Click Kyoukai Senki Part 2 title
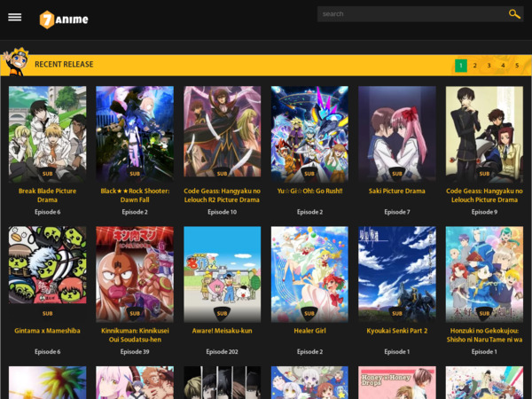Image resolution: width=532 pixels, height=399 pixels. pyautogui.click(x=397, y=331)
